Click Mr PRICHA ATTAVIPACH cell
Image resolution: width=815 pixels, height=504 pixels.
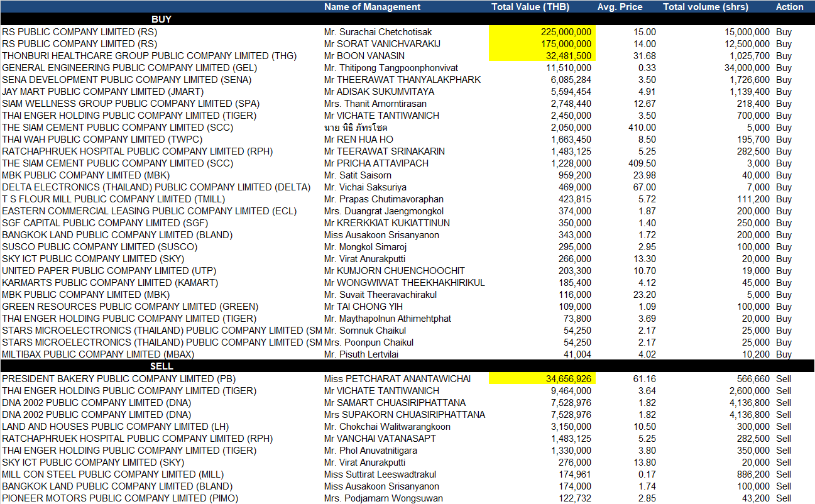[376, 163]
